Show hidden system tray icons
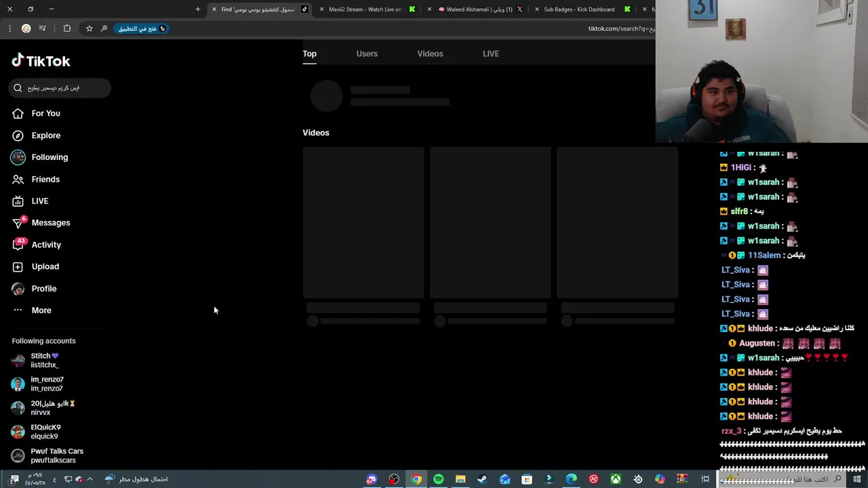 click(90, 479)
